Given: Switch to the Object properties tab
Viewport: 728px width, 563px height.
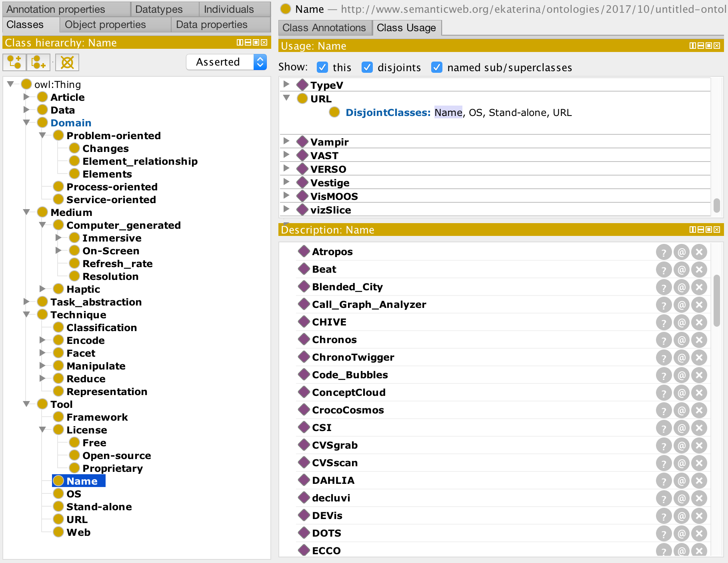Looking at the screenshot, I should (x=105, y=25).
